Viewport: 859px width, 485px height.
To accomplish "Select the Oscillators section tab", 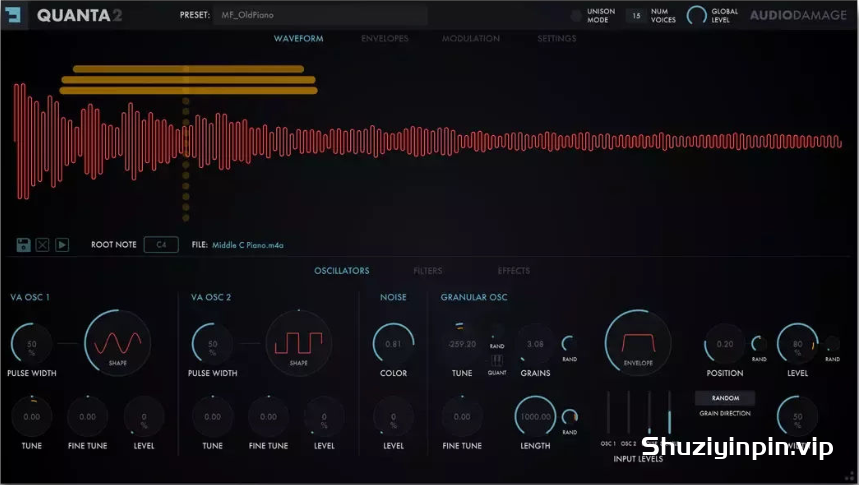I will tap(342, 271).
